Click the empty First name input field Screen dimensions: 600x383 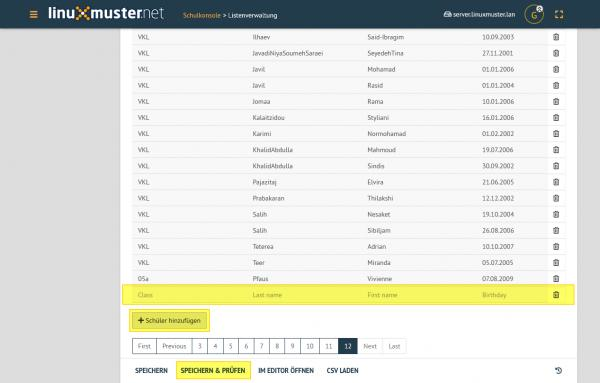[420, 295]
